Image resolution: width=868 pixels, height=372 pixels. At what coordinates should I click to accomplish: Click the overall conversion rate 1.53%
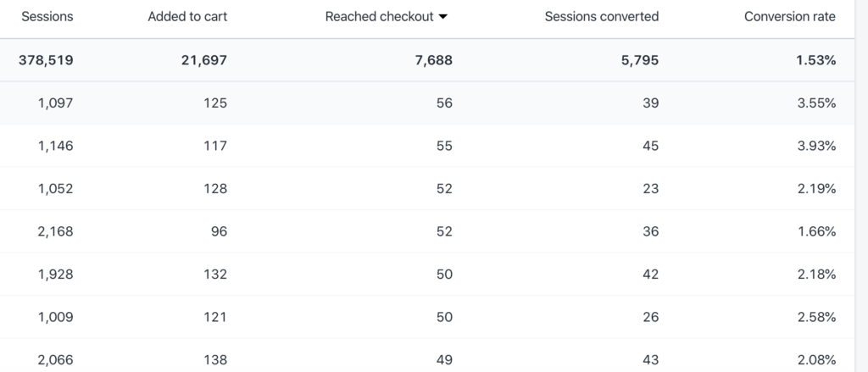coord(816,60)
